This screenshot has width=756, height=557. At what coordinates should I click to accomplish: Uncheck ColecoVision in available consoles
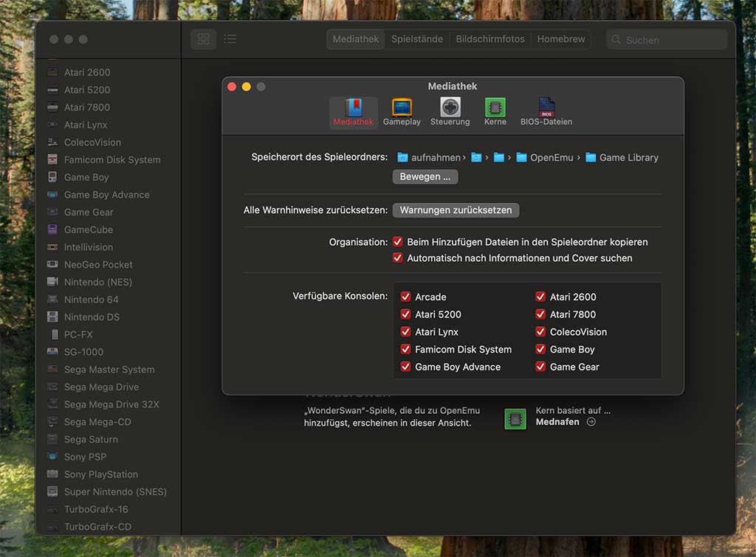(540, 331)
